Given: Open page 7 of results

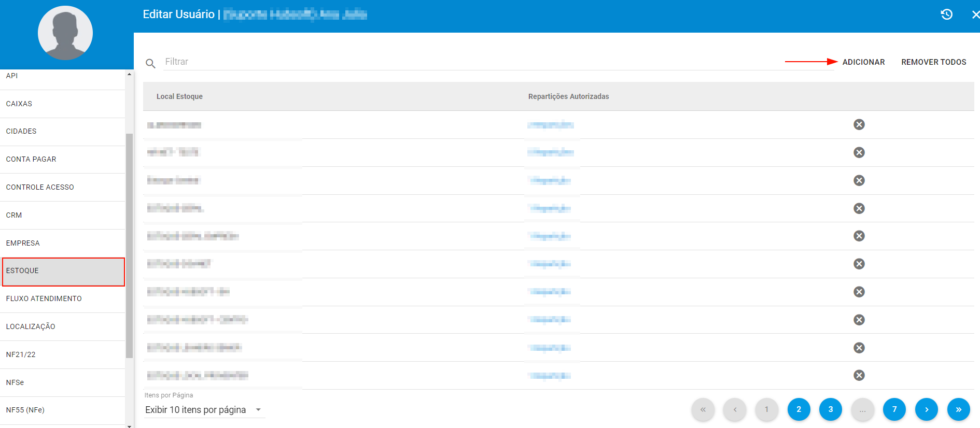Looking at the screenshot, I should tap(894, 409).
